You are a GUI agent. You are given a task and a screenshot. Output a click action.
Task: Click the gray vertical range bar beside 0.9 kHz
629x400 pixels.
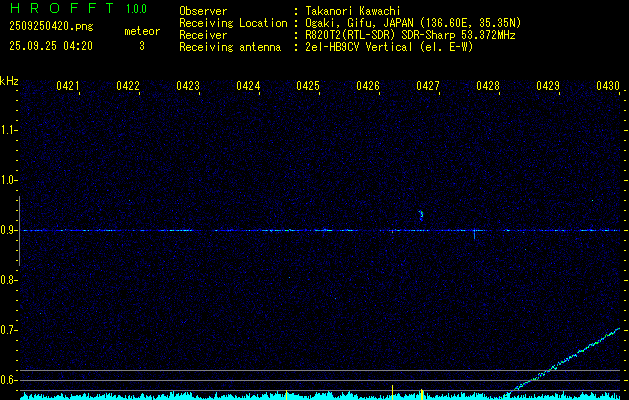(20, 231)
